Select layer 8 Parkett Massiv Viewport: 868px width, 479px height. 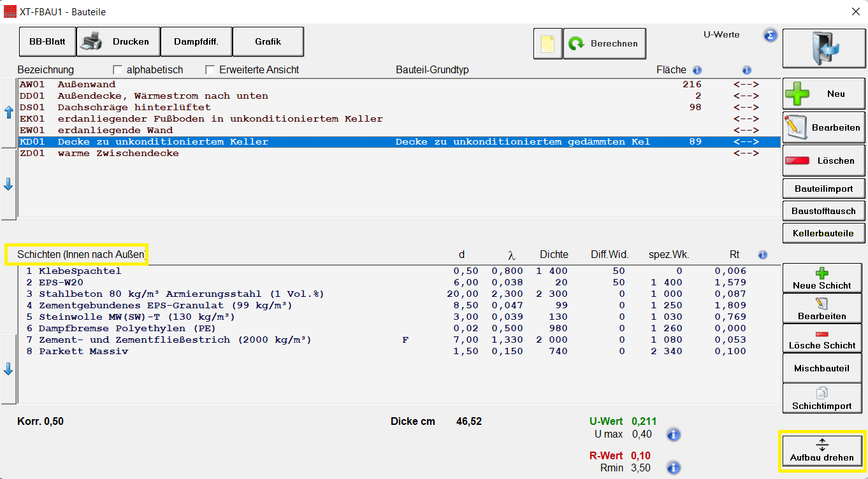pos(400,352)
